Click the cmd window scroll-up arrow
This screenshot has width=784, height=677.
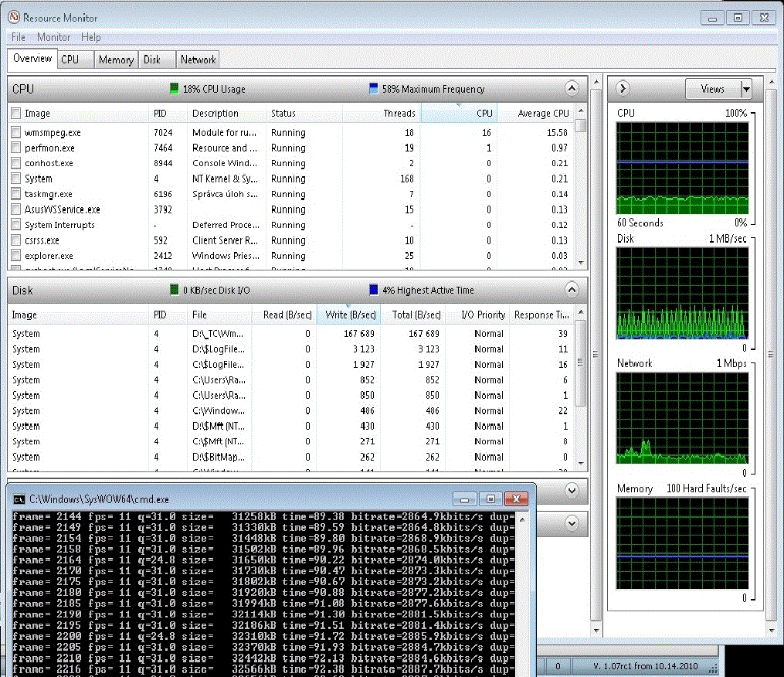522,520
